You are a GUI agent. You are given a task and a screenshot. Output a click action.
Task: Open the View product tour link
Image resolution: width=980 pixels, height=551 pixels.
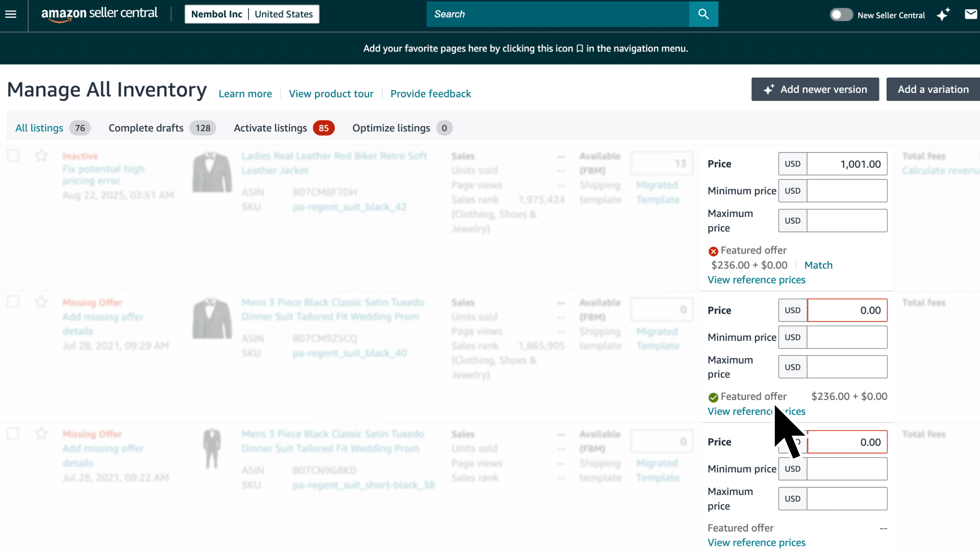point(331,94)
